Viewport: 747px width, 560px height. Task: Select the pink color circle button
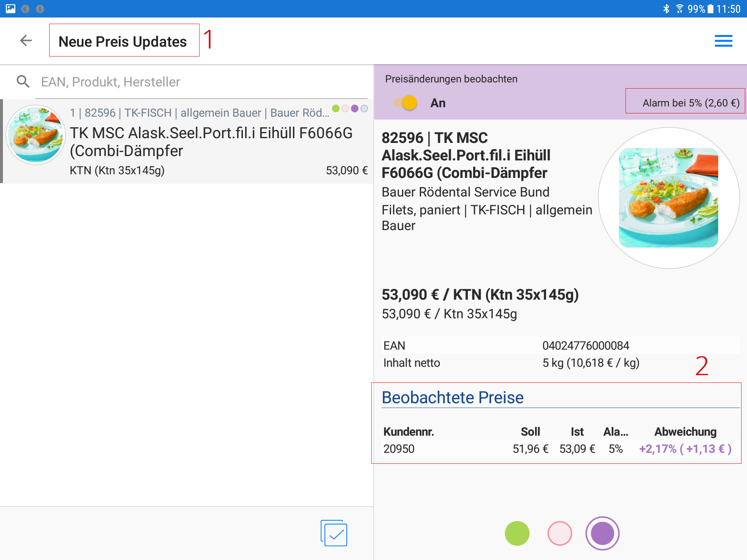[x=560, y=533]
